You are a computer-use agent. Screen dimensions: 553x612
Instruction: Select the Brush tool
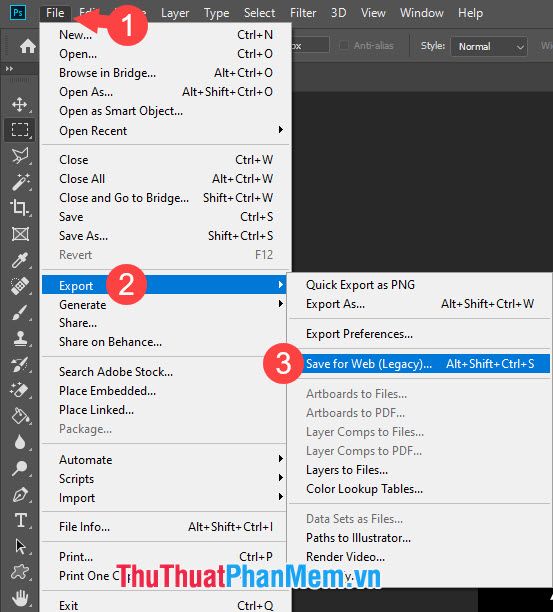pos(20,312)
